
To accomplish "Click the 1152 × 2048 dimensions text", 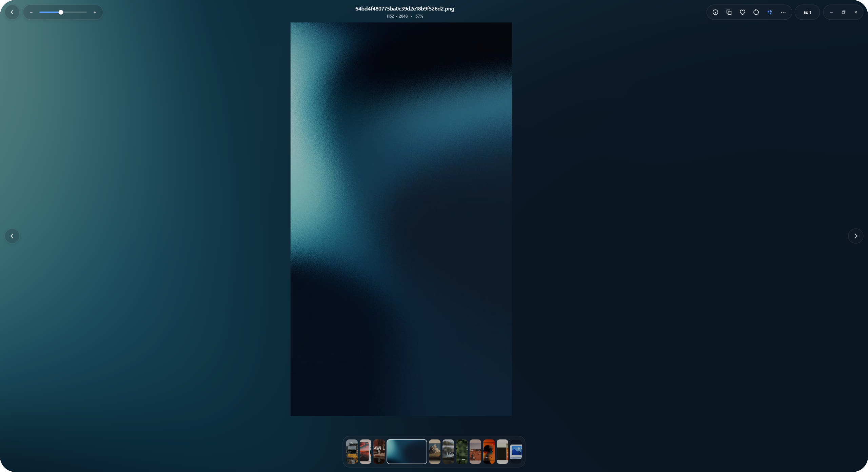I will pyautogui.click(x=397, y=16).
